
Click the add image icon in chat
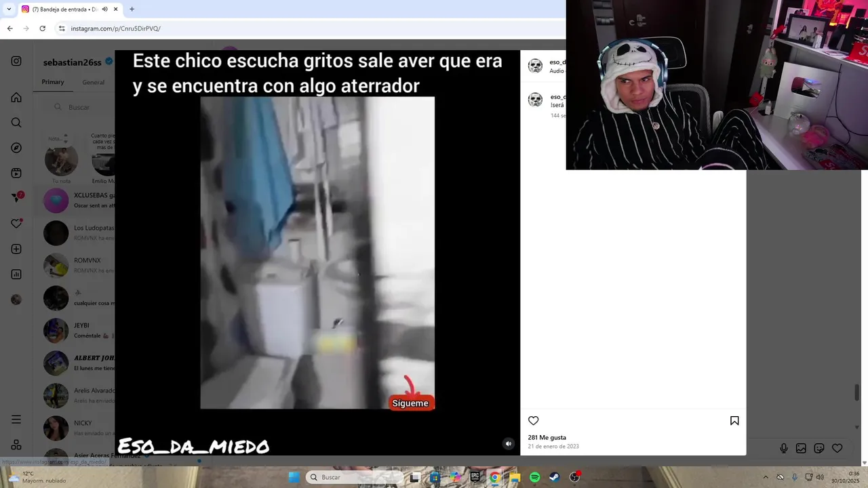point(801,448)
